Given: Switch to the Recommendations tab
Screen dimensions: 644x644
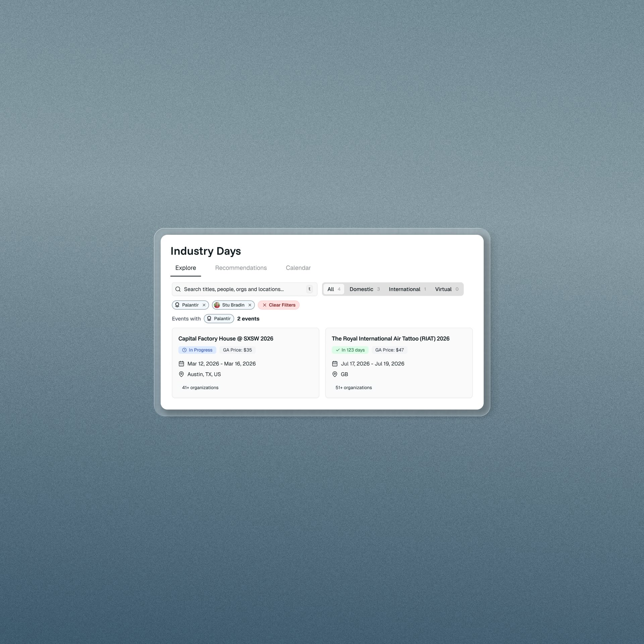Looking at the screenshot, I should (x=241, y=268).
